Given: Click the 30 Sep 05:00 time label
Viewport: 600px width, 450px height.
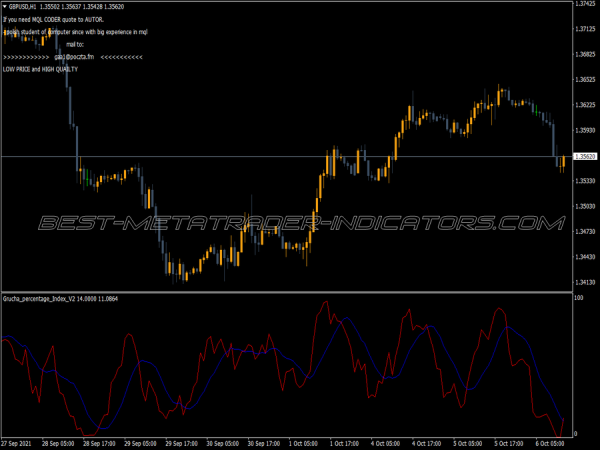Looking at the screenshot, I should (x=223, y=444).
